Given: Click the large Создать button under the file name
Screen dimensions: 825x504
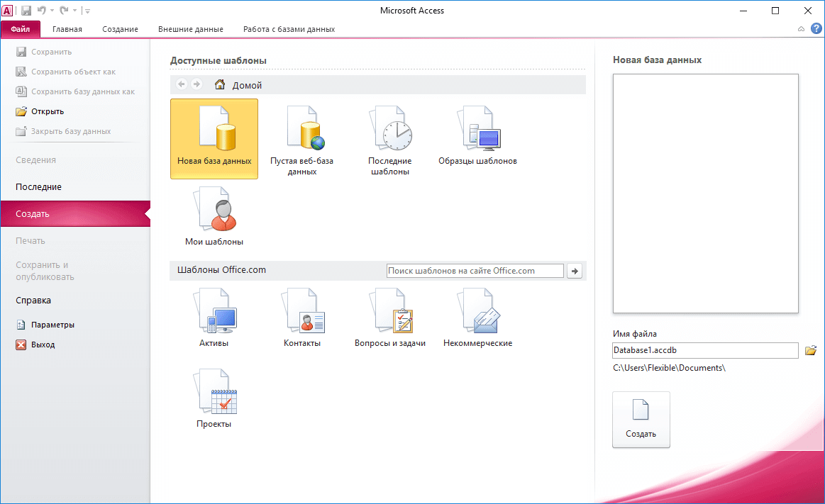Looking at the screenshot, I should point(641,420).
